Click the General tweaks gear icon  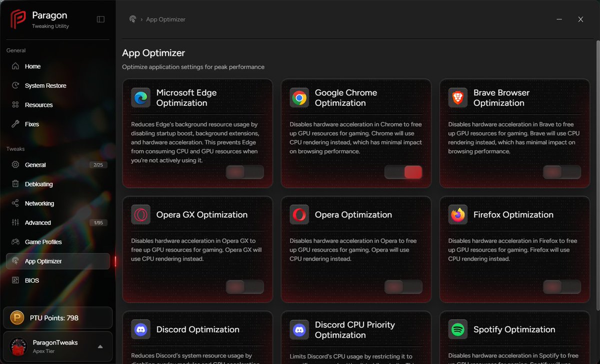point(15,165)
